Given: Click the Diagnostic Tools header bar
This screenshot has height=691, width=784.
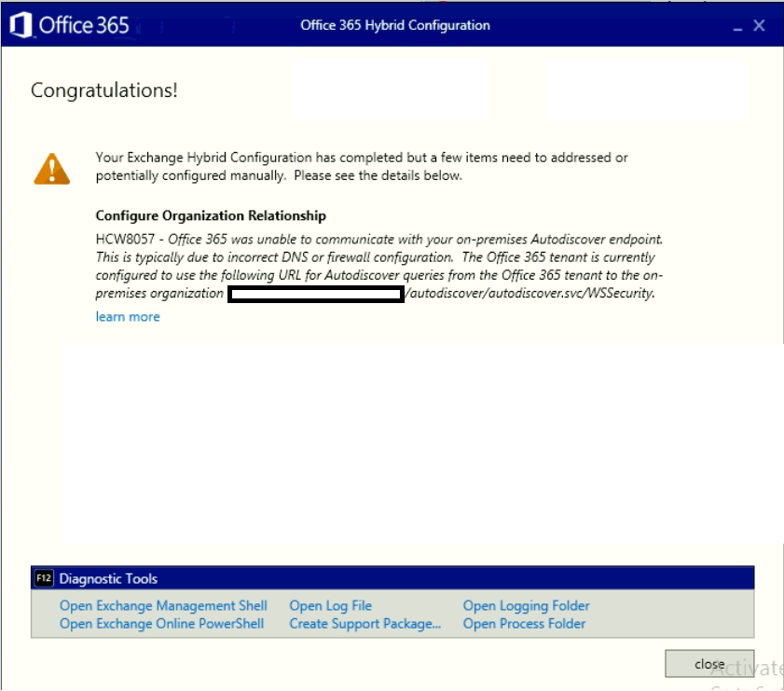Looking at the screenshot, I should [x=392, y=578].
